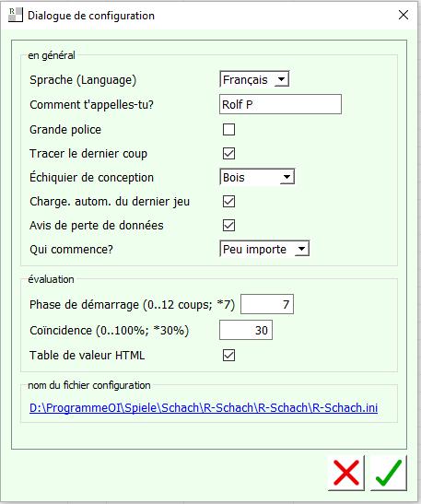Click the arrow beside Français
This screenshot has height=504, width=421.
tap(282, 79)
